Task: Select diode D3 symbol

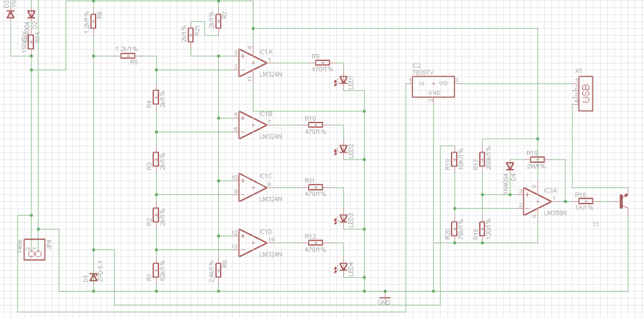Action: point(11,14)
